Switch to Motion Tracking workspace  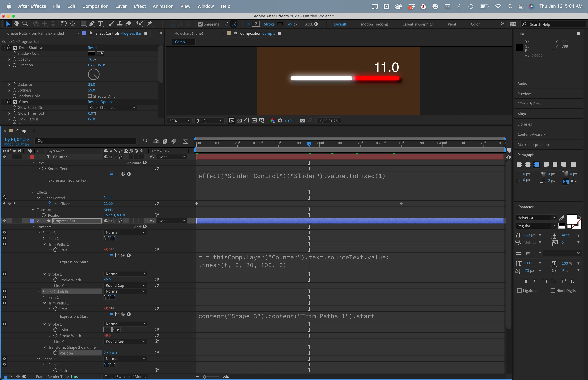coord(374,24)
